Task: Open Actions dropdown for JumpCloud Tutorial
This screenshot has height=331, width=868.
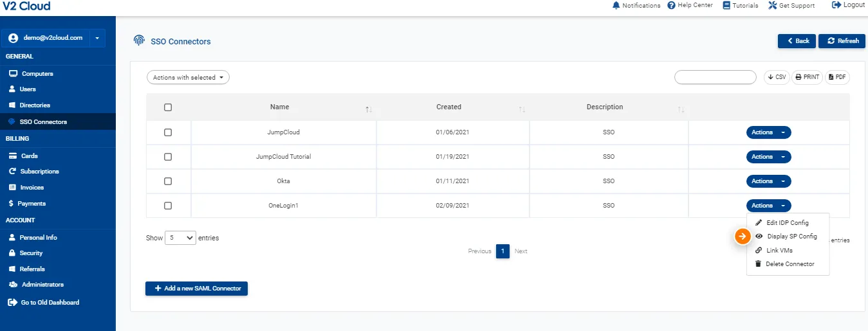Action: [x=768, y=157]
